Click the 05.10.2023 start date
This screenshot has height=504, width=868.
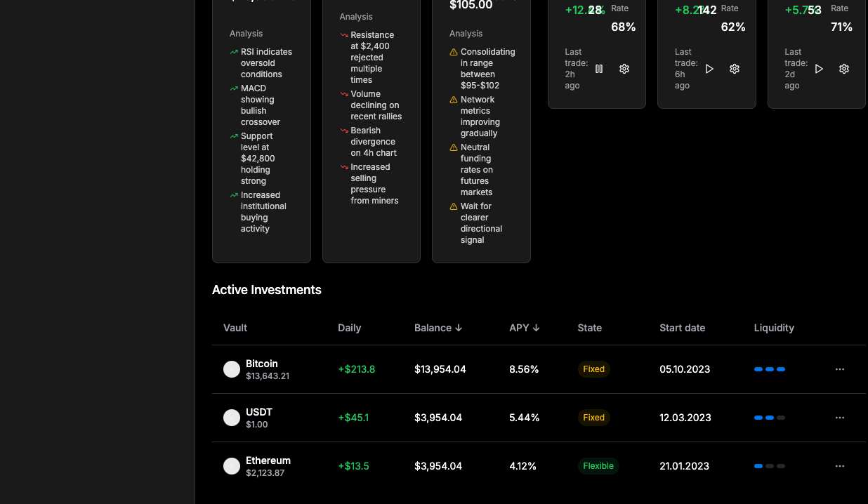(685, 369)
